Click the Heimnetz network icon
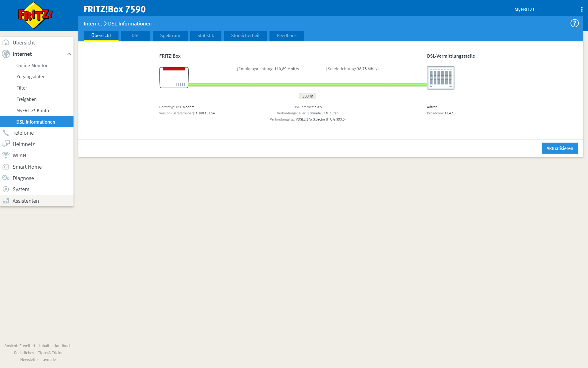Viewport: 588px width, 368px height. [6, 144]
